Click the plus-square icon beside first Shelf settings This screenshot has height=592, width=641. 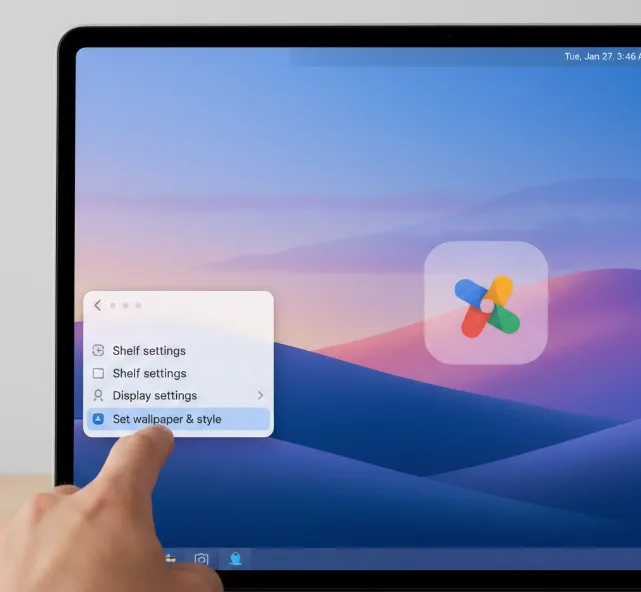click(98, 350)
